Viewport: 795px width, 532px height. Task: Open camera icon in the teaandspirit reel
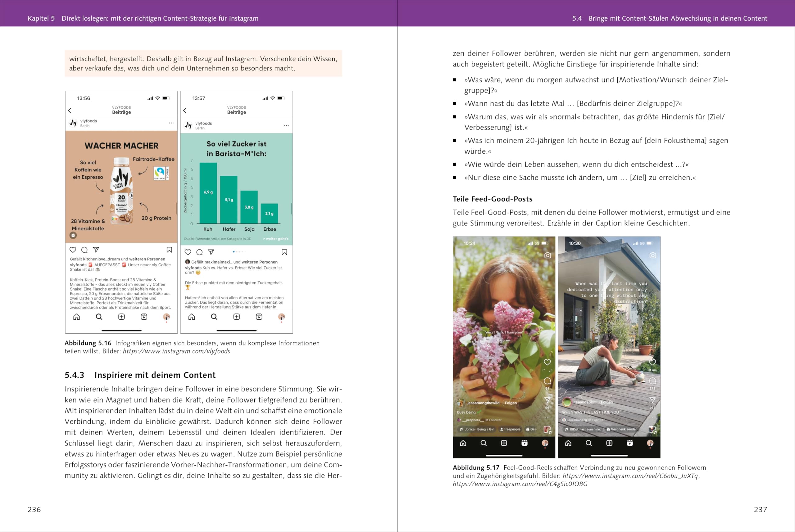pos(653,255)
